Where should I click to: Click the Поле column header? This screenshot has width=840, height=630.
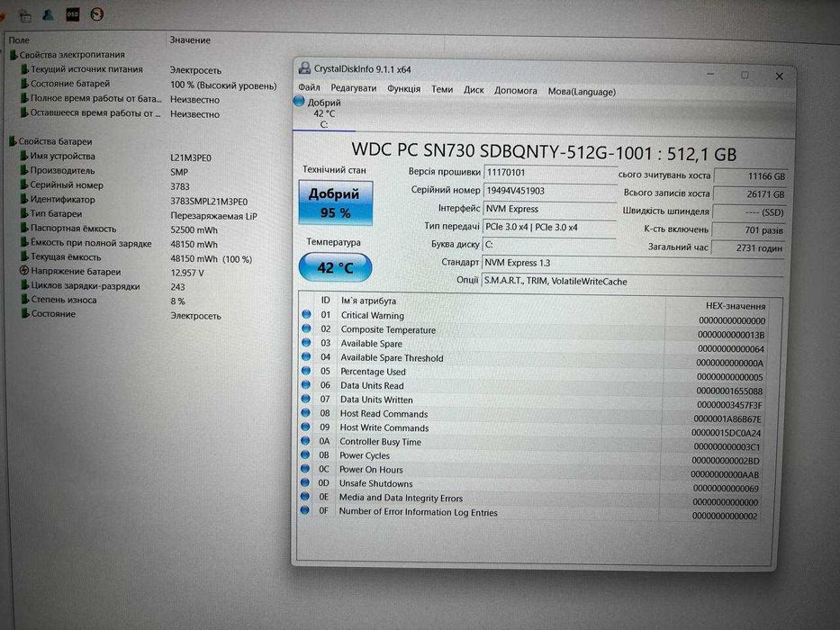19,40
